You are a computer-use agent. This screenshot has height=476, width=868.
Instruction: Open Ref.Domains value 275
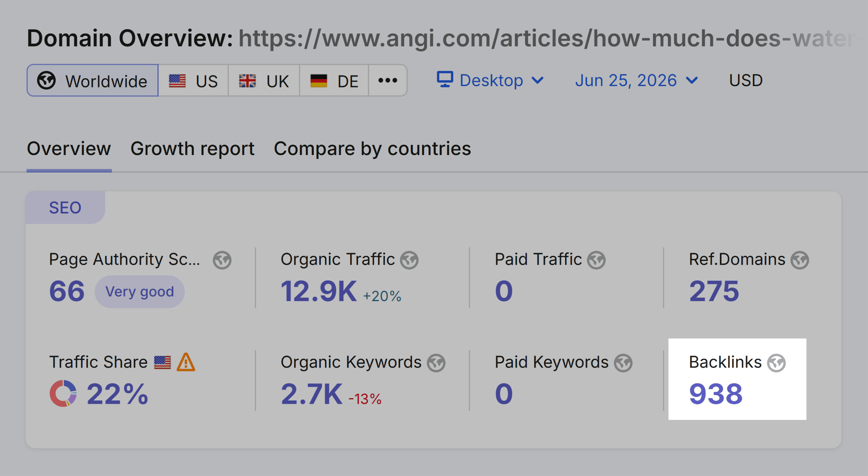[714, 291]
